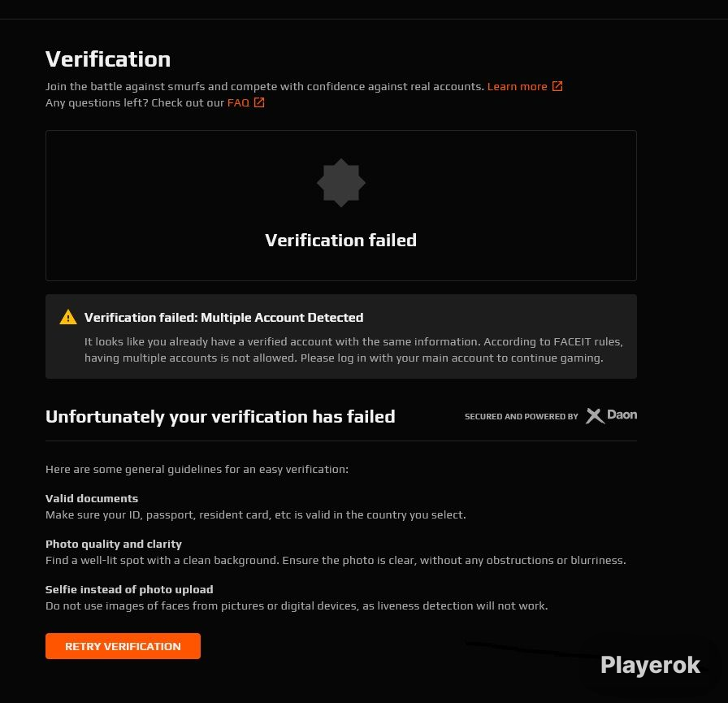Click the Valid documents guideline heading
This screenshot has width=728, height=703.
coord(92,498)
